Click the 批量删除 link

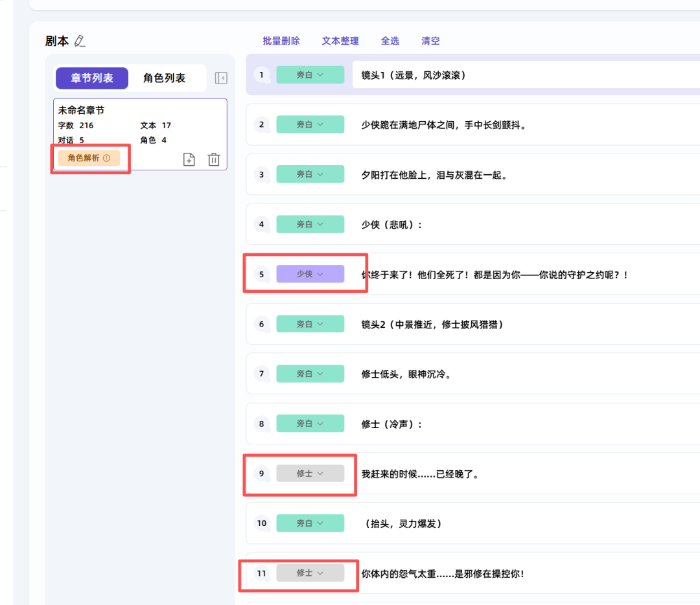click(281, 40)
